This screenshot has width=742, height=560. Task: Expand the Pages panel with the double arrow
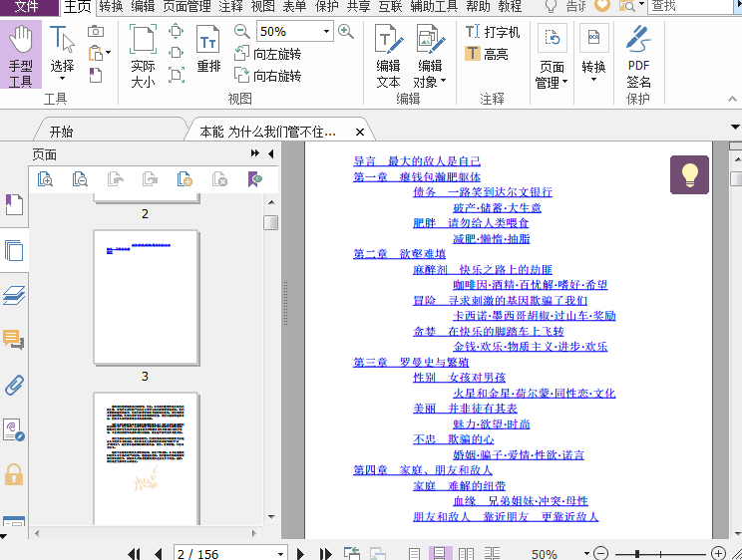[255, 153]
